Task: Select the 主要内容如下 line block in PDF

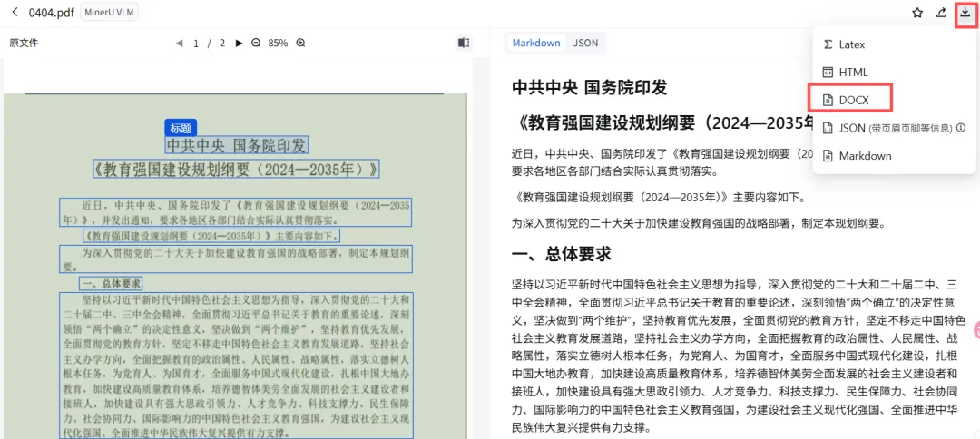Action: pyautogui.click(x=211, y=236)
